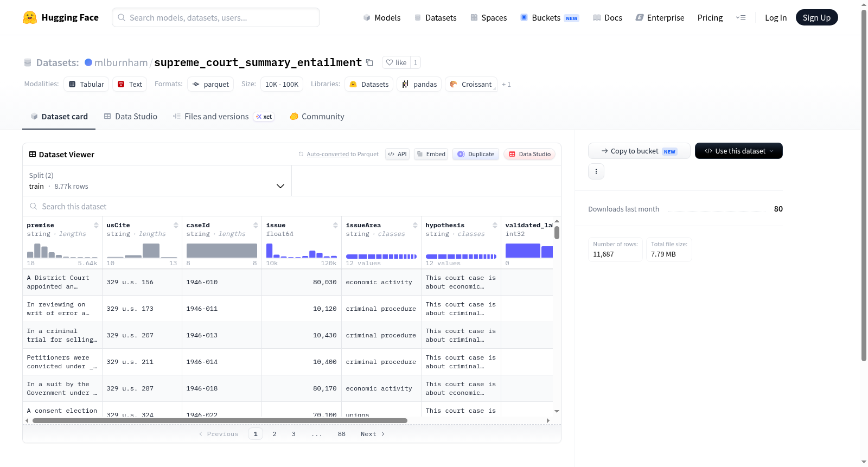Sort the usCite column using its arrows
This screenshot has height=467, width=868.
pyautogui.click(x=176, y=225)
